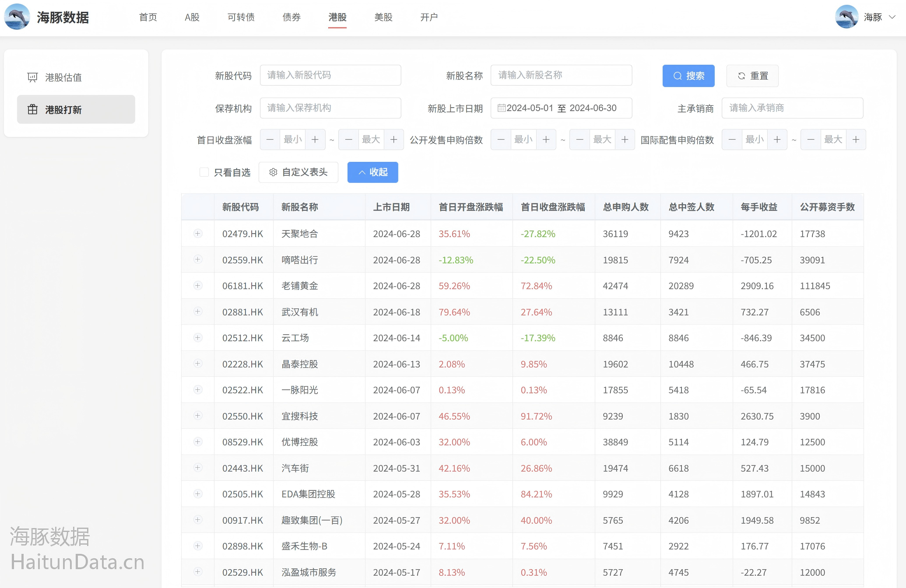Increase 公开发售申购倍数 maximum value
The height and width of the screenshot is (588, 906).
tap(625, 140)
